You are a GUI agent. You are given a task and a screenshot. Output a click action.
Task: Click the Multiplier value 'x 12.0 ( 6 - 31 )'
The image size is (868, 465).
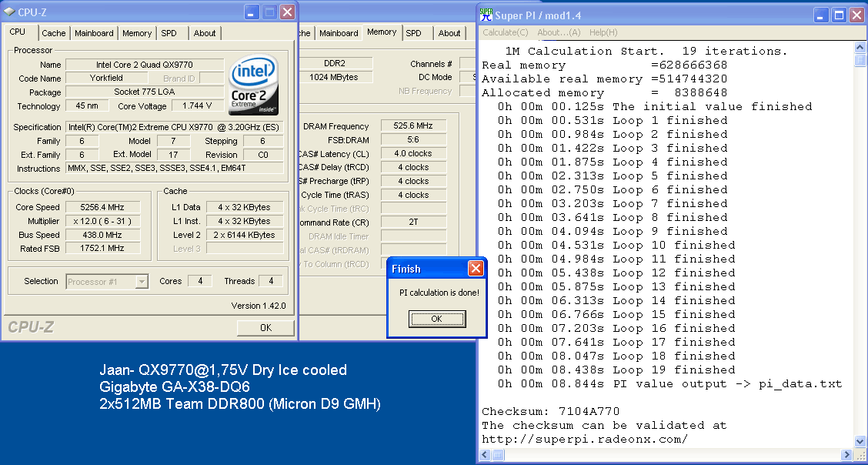pos(102,221)
